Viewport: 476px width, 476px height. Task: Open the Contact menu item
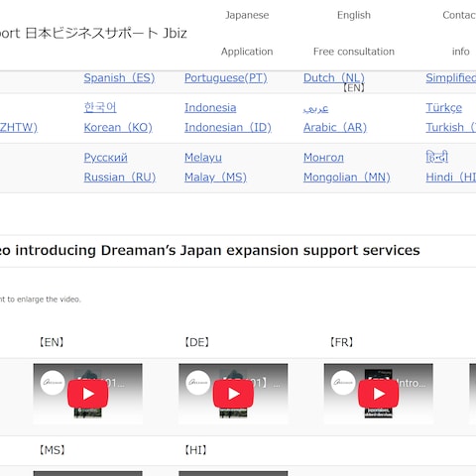[459, 15]
